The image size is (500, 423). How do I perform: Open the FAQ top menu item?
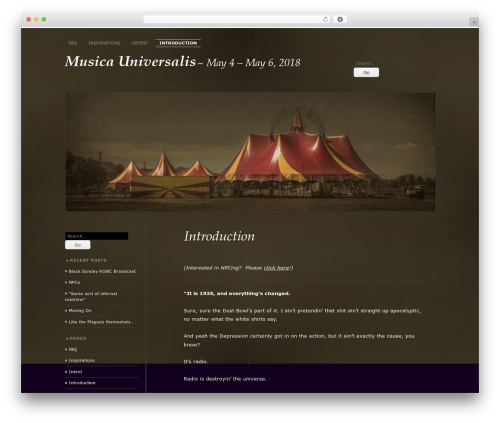coord(73,43)
